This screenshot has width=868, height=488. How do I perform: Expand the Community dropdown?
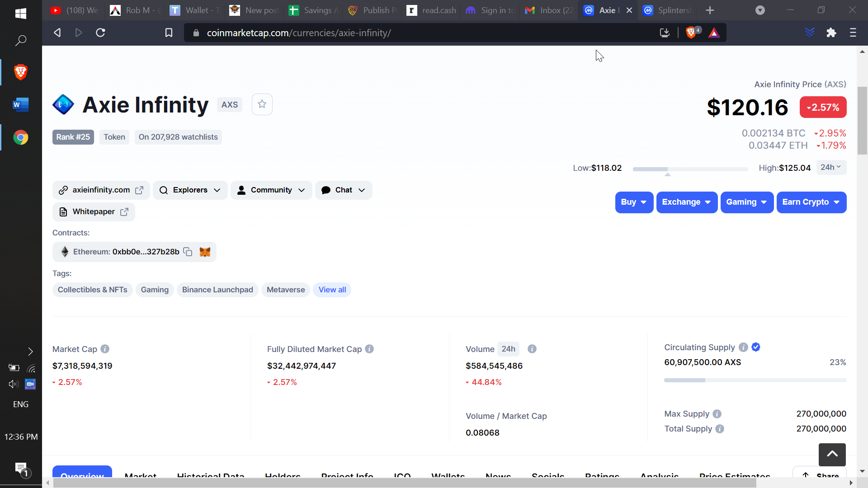[x=271, y=190]
